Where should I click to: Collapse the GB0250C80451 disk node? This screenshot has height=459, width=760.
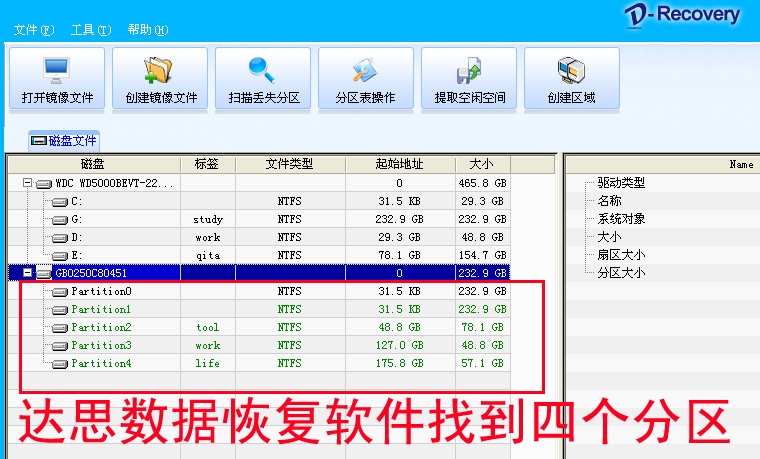[x=28, y=273]
